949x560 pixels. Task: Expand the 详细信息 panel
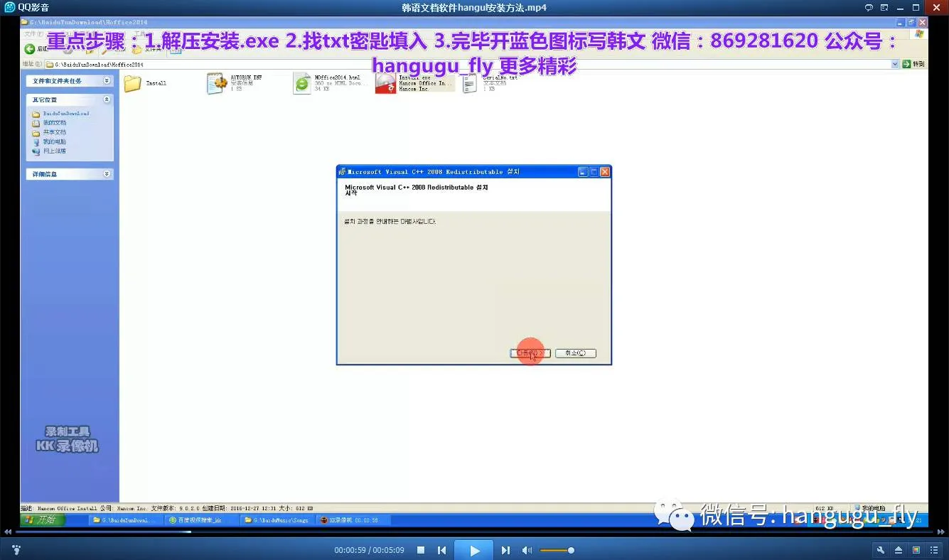107,173
